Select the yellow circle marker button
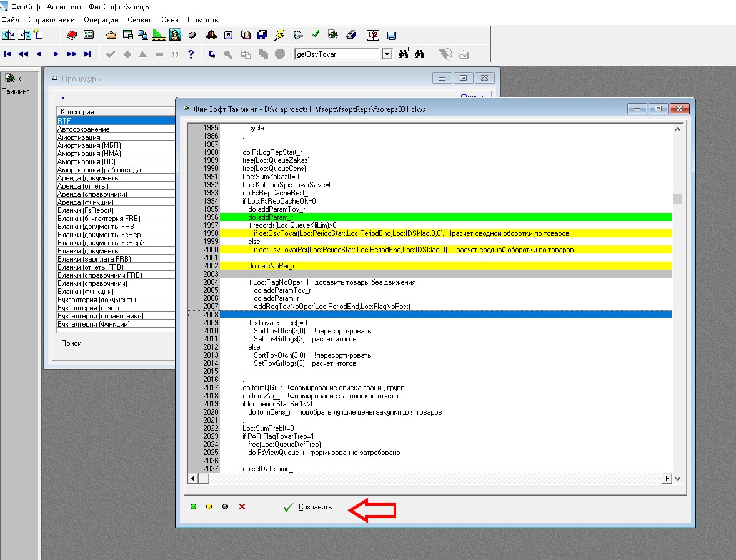 (209, 507)
